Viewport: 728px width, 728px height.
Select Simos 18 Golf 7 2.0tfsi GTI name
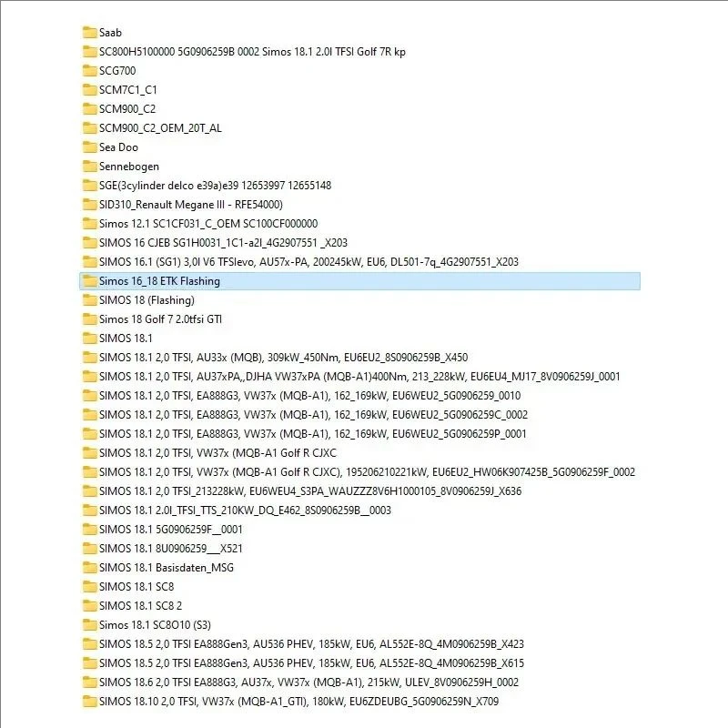pos(161,319)
